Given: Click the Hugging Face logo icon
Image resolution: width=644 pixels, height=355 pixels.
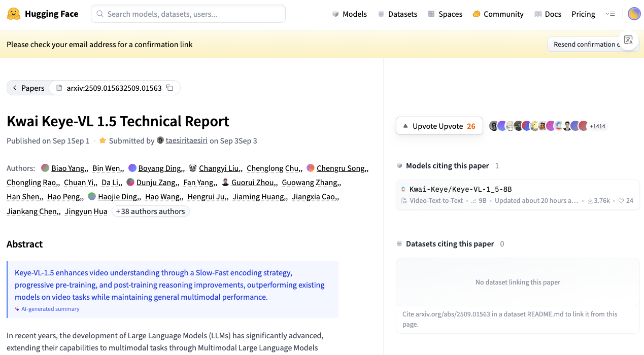Looking at the screenshot, I should [14, 14].
